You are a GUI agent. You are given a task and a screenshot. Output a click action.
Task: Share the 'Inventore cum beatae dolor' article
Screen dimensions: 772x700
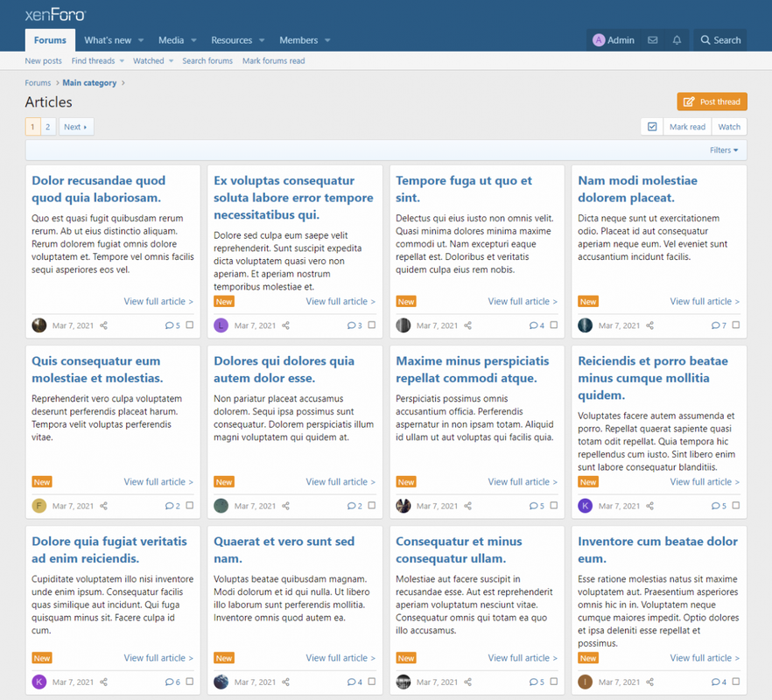click(649, 682)
